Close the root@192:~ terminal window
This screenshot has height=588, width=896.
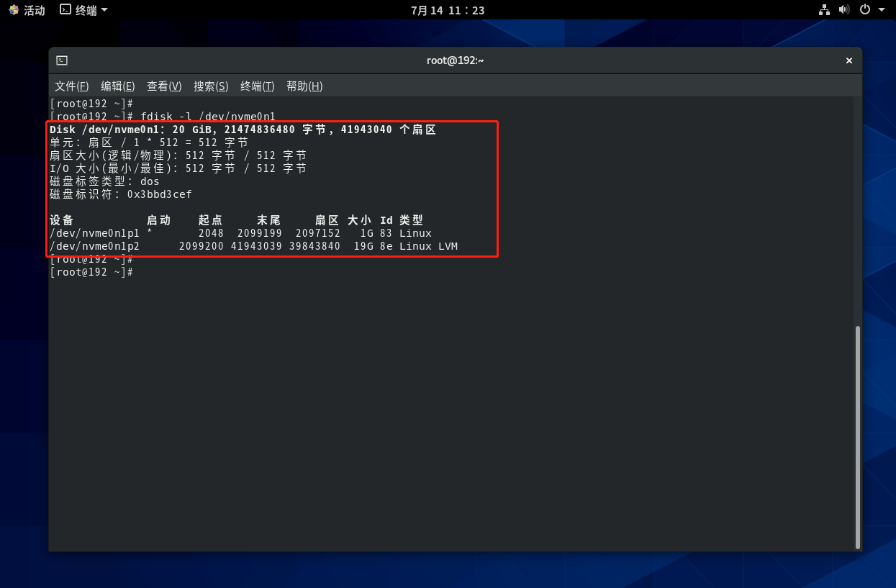click(849, 60)
